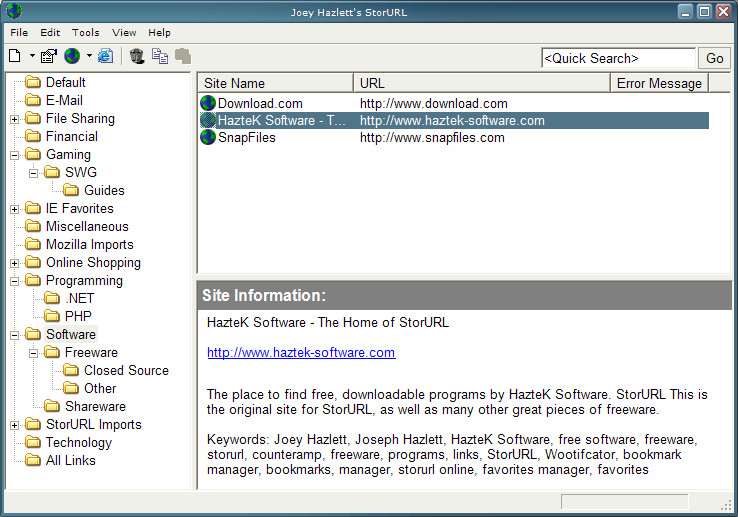Select the StorURL Imports folder label
Image resolution: width=738 pixels, height=517 pixels.
tap(94, 424)
